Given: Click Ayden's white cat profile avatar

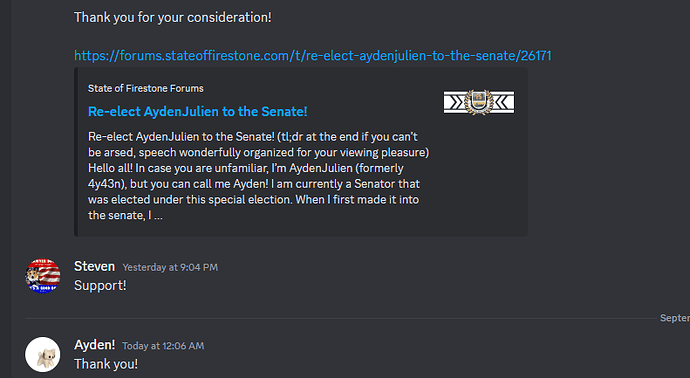Looking at the screenshot, I should coord(43,354).
